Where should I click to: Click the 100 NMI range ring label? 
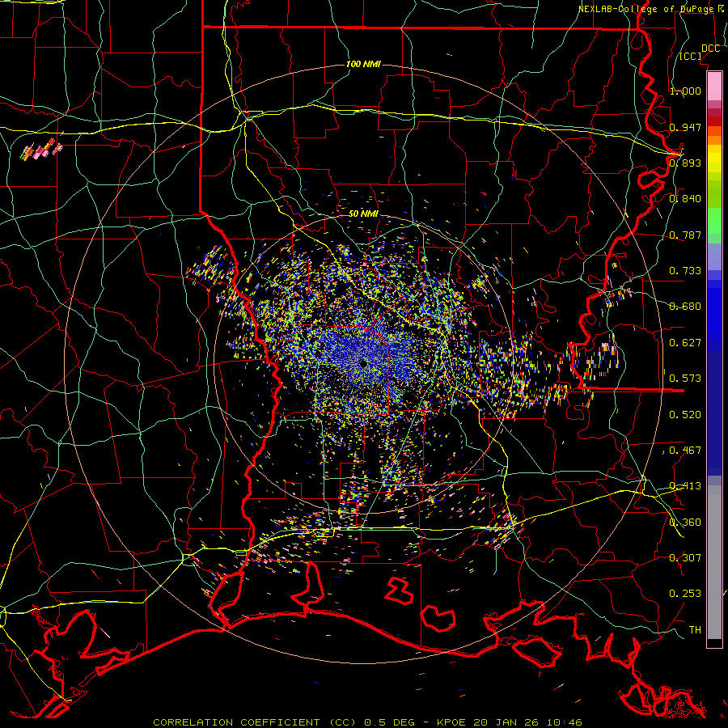(x=363, y=64)
